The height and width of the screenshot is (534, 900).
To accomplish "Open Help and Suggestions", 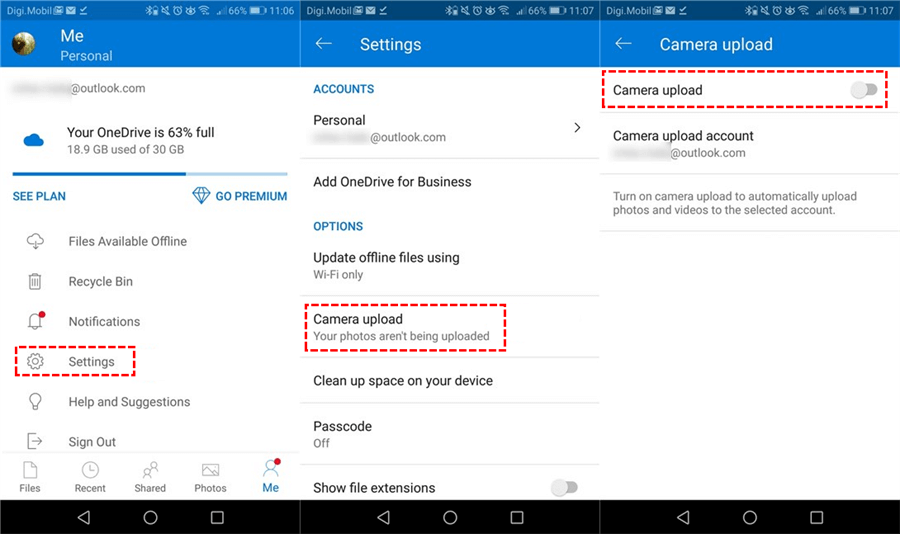I will pos(129,402).
